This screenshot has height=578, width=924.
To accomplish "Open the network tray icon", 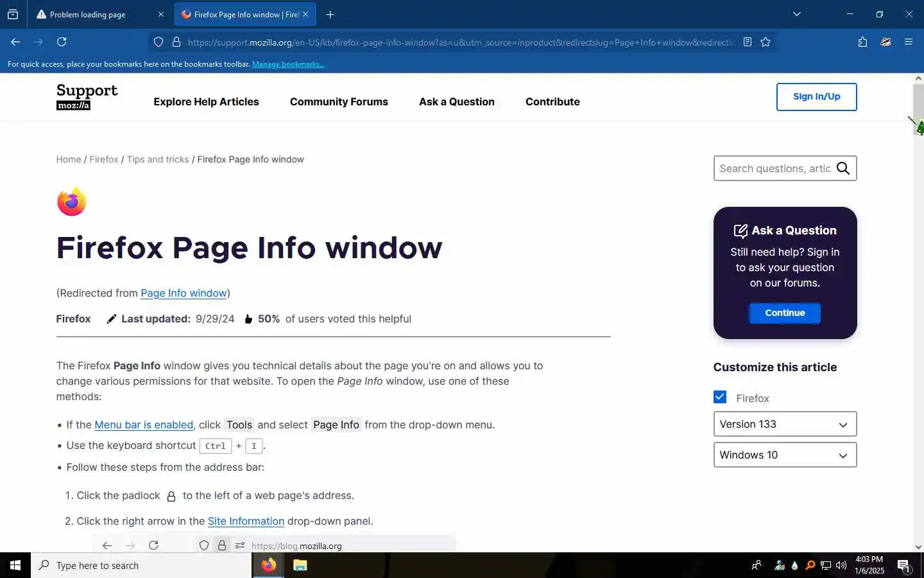I will pyautogui.click(x=826, y=565).
